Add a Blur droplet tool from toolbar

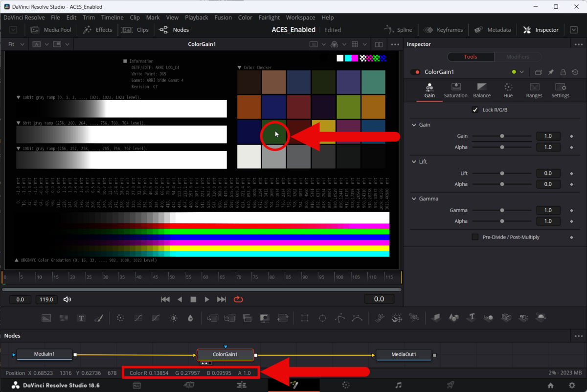click(x=190, y=318)
